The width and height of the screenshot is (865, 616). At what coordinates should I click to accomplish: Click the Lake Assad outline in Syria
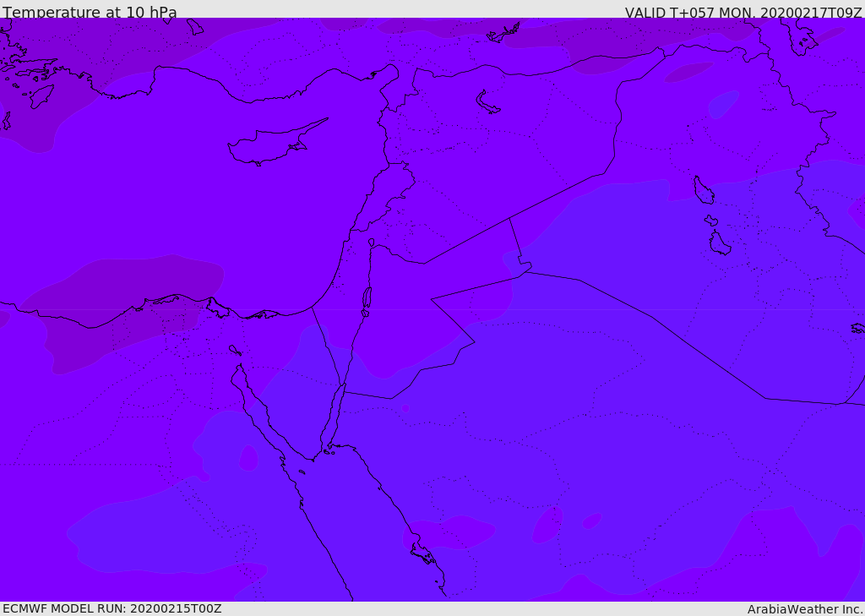point(487,103)
